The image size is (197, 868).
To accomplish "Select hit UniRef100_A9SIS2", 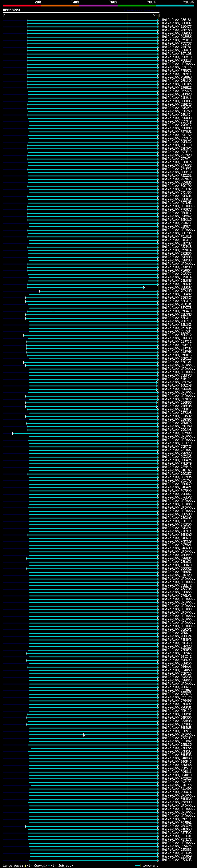I will pyautogui.click(x=176, y=135).
